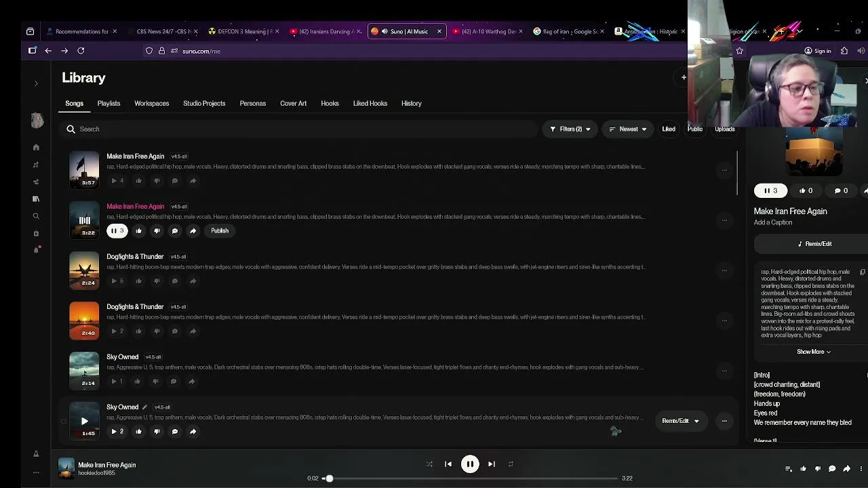
Task: Open the Remix/Edit dropdown on Sky Owned
Action: pos(680,421)
